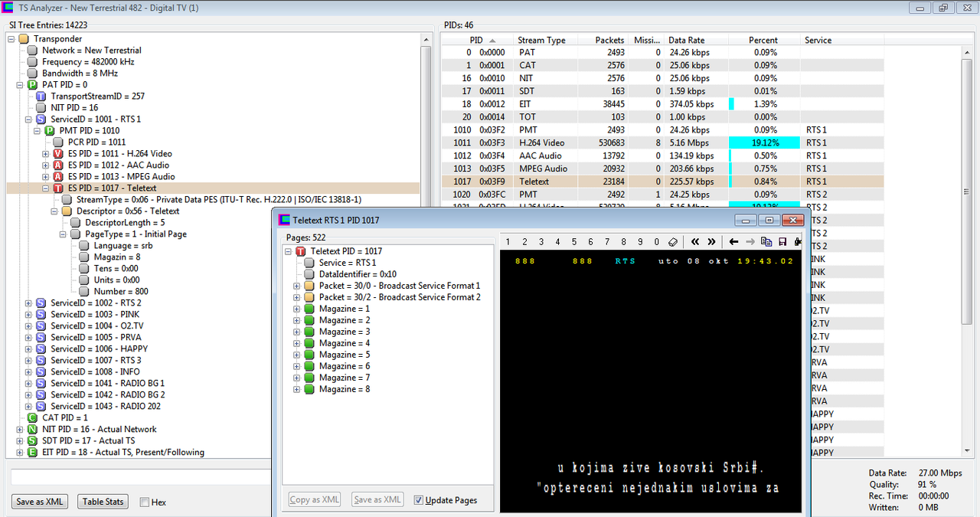This screenshot has height=517, width=980.
Task: Select 'DataIdentifier = 0x10' in the Teletext tree
Action: coord(358,274)
